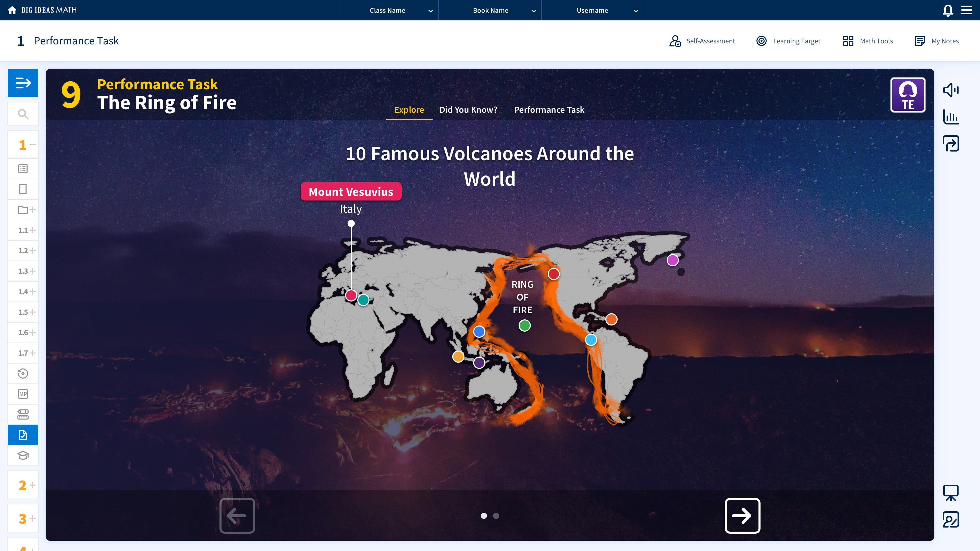Switch to the Performance Task tab
The height and width of the screenshot is (551, 980).
point(549,109)
